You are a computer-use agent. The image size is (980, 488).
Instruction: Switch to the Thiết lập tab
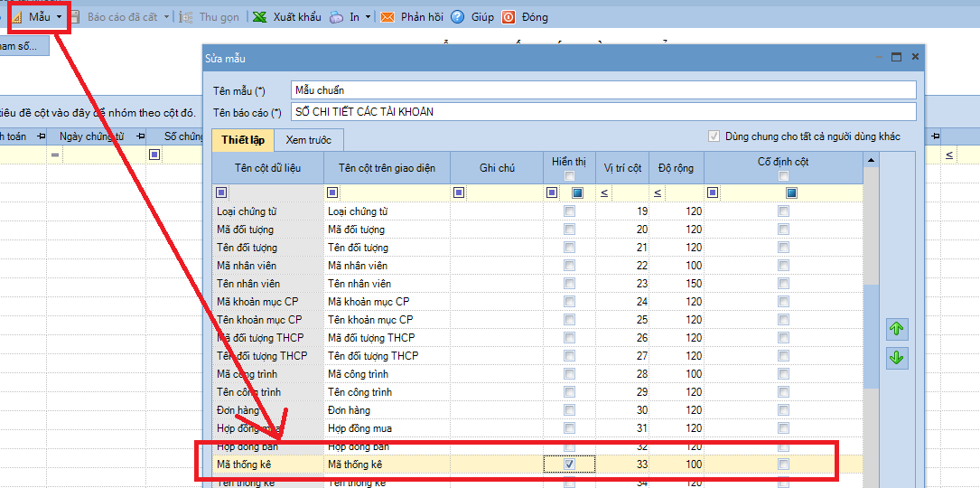pos(243,140)
